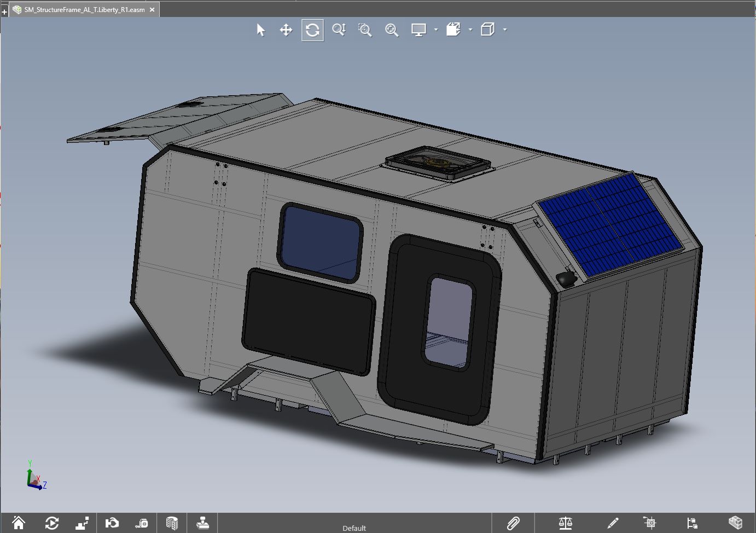Click Zoom to Fit magnifier
This screenshot has width=756, height=533.
392,30
